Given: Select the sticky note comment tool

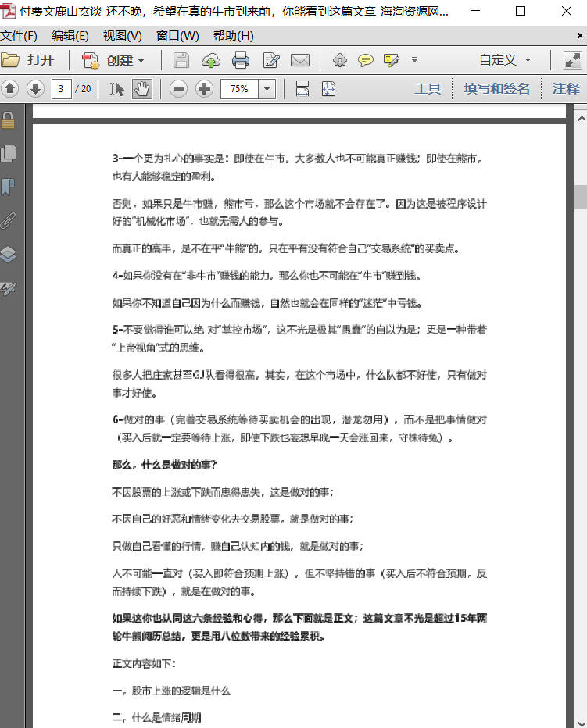Looking at the screenshot, I should tap(365, 60).
